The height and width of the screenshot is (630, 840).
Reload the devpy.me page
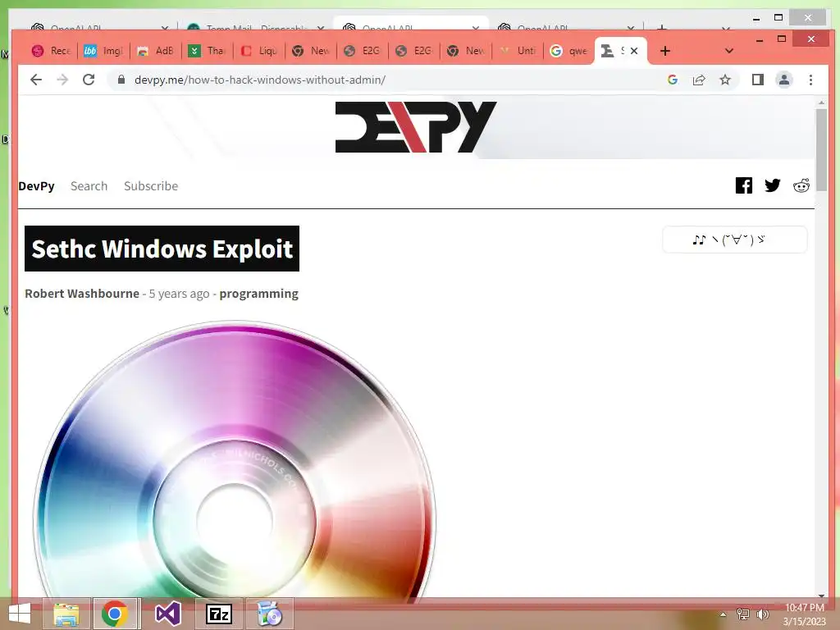pyautogui.click(x=89, y=80)
